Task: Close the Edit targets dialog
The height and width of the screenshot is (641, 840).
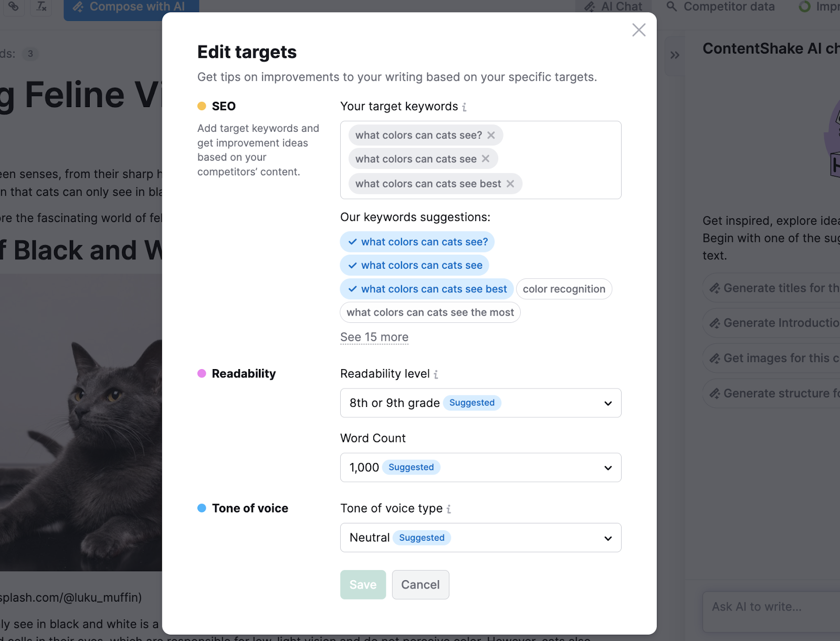Action: click(638, 30)
